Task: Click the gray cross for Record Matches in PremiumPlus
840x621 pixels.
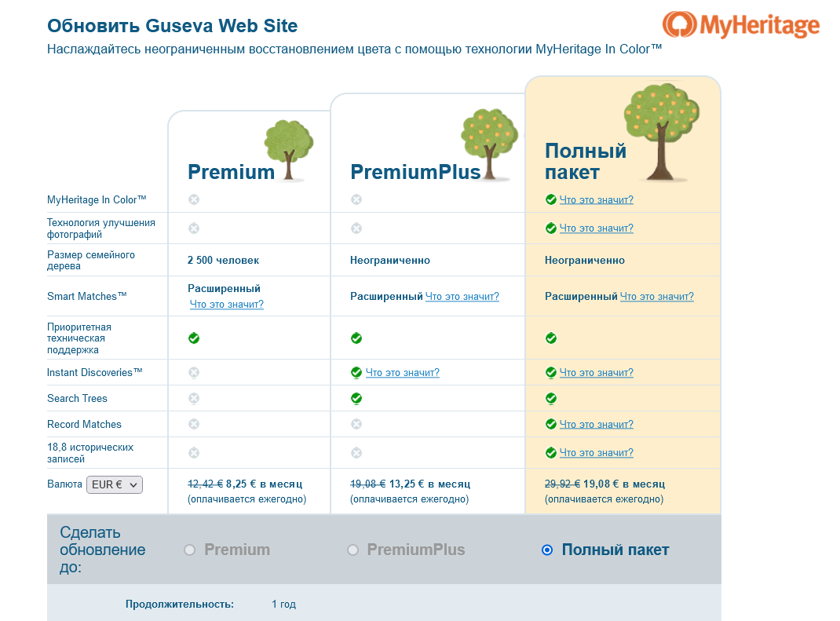Action: pos(356,424)
